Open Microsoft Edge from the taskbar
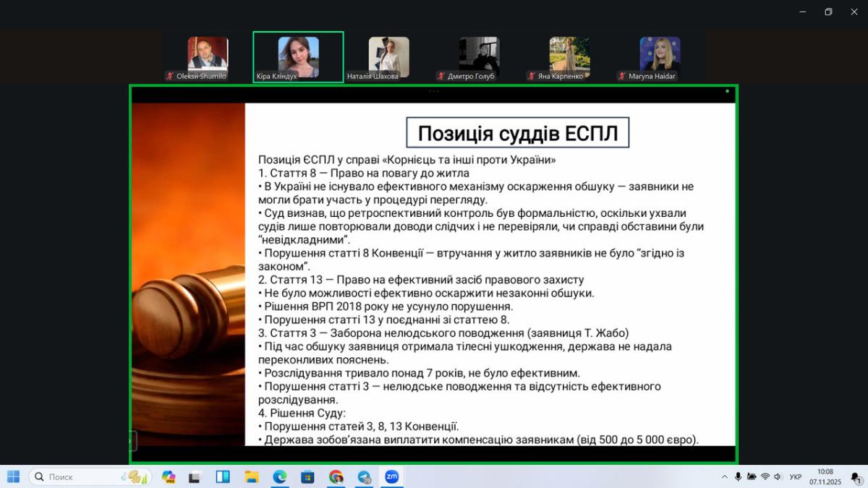Viewport: 868px width, 488px height. tap(279, 476)
